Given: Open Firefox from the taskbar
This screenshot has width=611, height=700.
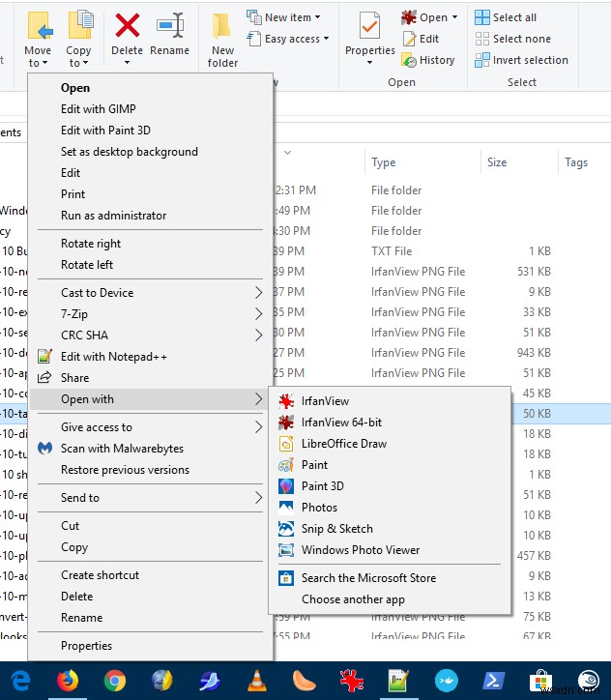Looking at the screenshot, I should point(68,681).
